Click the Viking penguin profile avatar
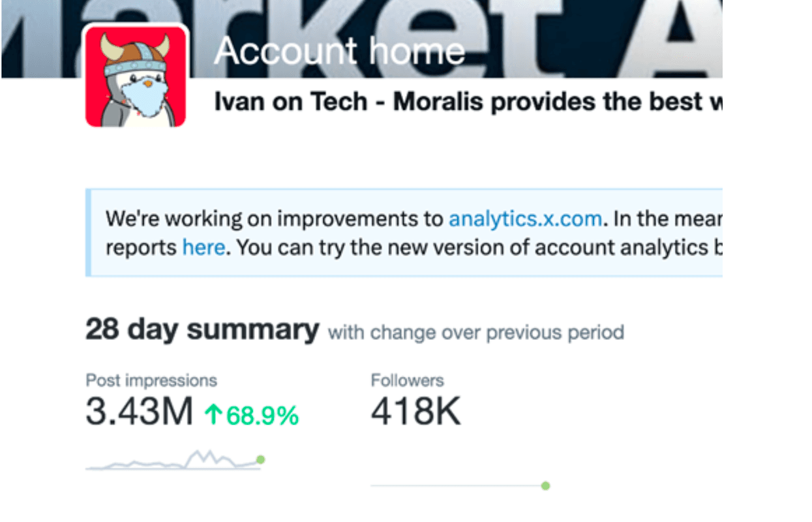The height and width of the screenshot is (522, 812). pyautogui.click(x=136, y=75)
